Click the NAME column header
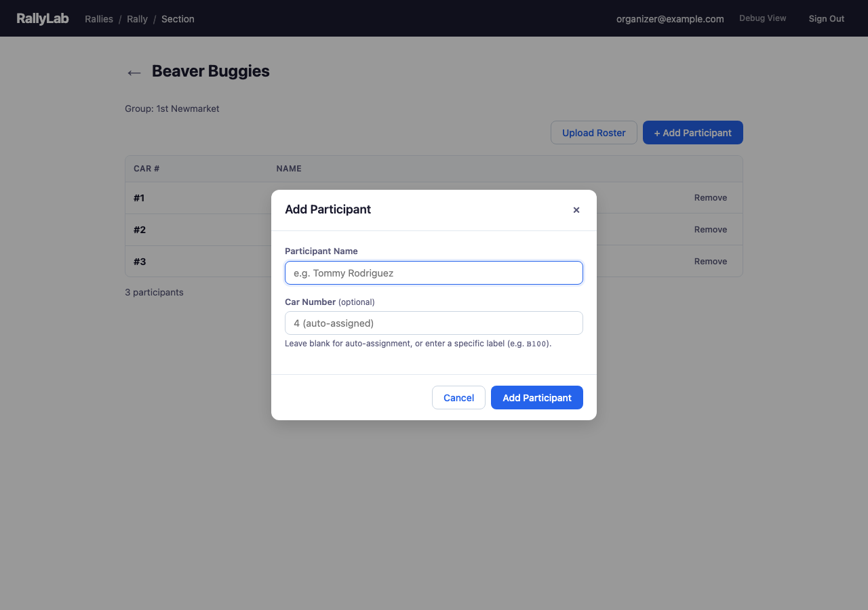This screenshot has width=868, height=610. [x=289, y=168]
